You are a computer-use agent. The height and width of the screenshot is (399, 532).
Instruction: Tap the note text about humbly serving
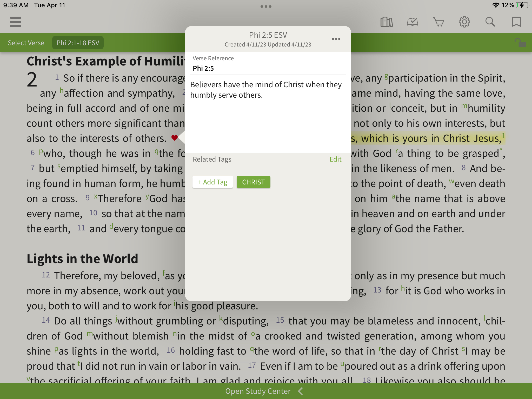[x=265, y=90]
